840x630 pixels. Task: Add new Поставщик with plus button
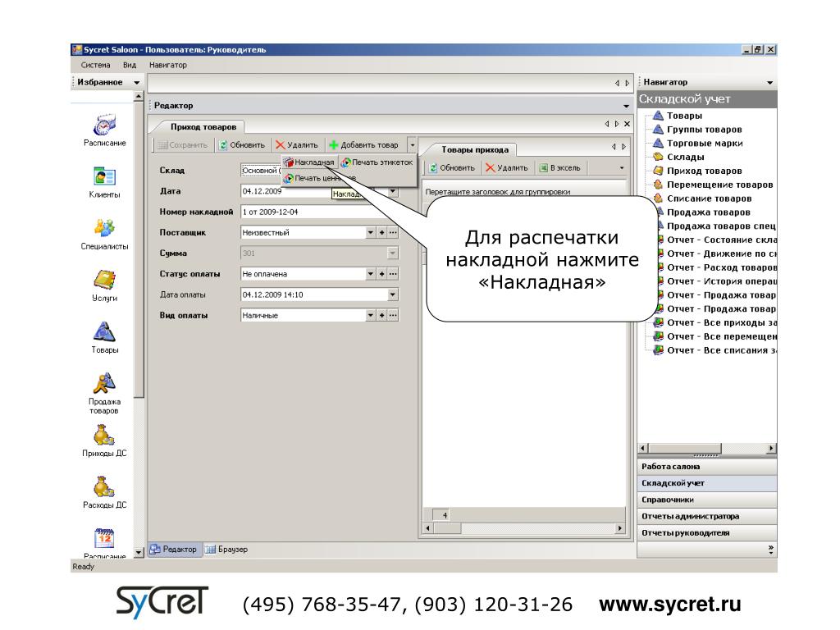click(x=381, y=232)
